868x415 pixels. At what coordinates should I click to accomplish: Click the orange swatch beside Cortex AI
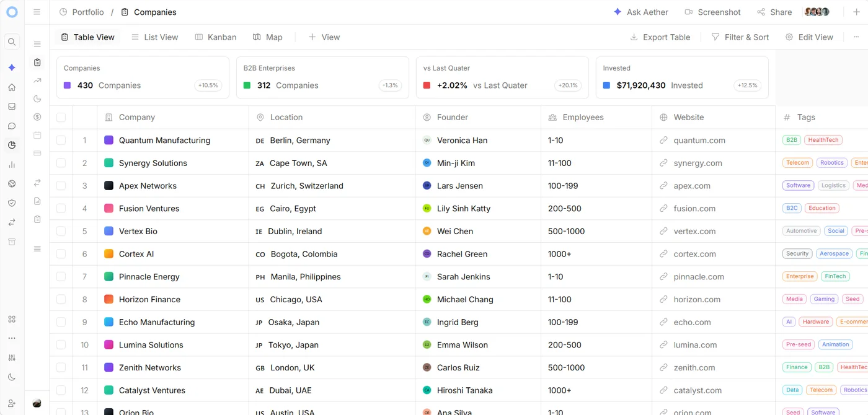(108, 254)
